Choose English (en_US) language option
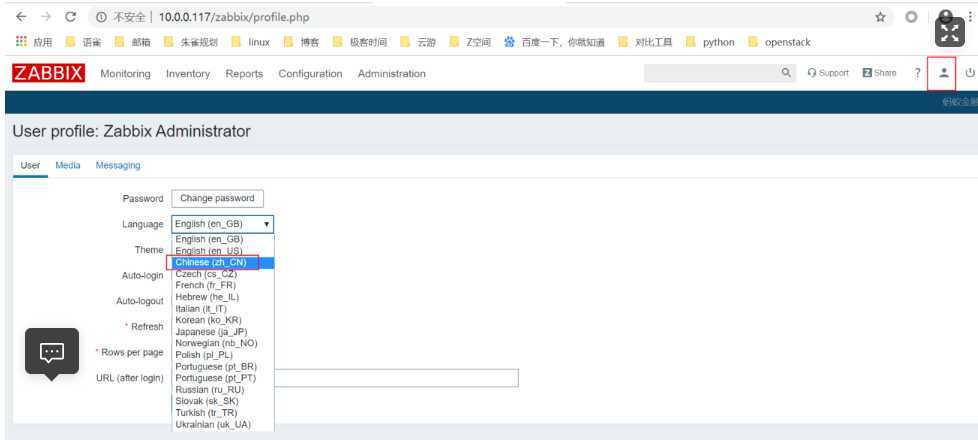Screen dimensions: 978x440 (223, 251)
